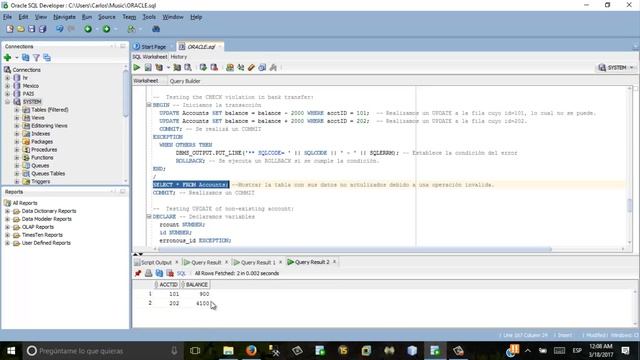Close the Query Result 2 tab
The width and height of the screenshot is (640, 360).
pos(334,262)
